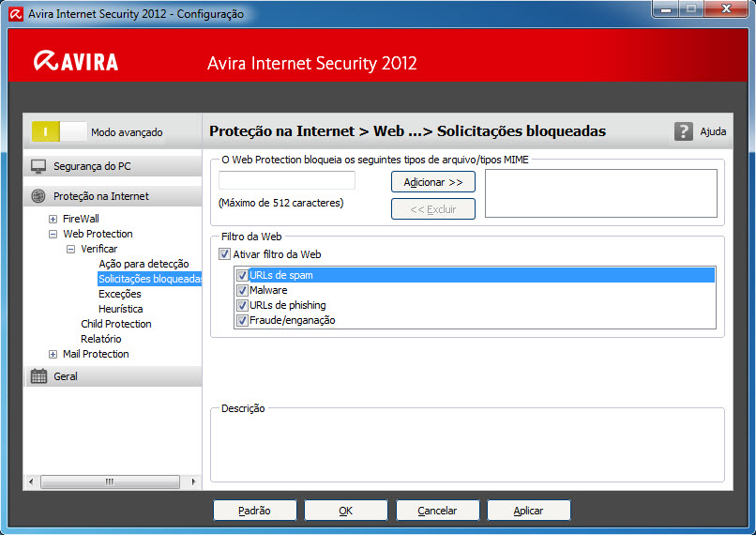Click the sidebar scrollbar left arrow

tap(31, 481)
